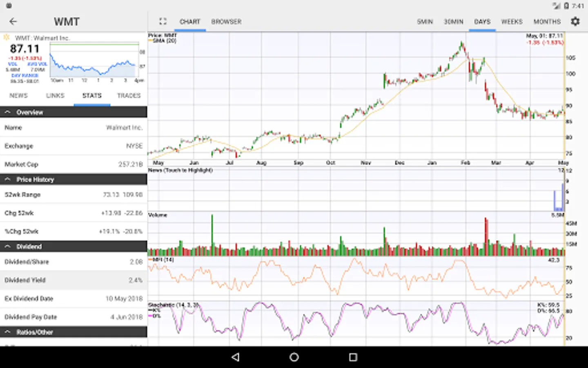Click the SMA (20) legend label
The image size is (588, 368).
[165, 41]
